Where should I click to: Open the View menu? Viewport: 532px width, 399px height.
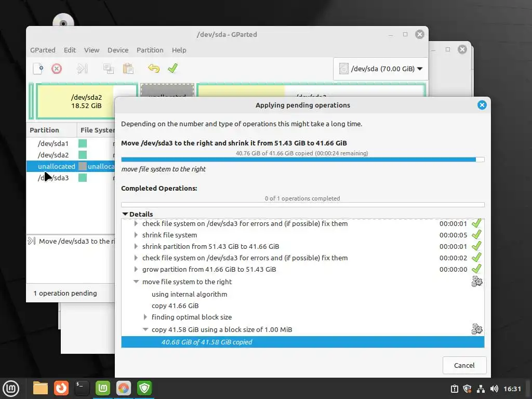point(91,50)
